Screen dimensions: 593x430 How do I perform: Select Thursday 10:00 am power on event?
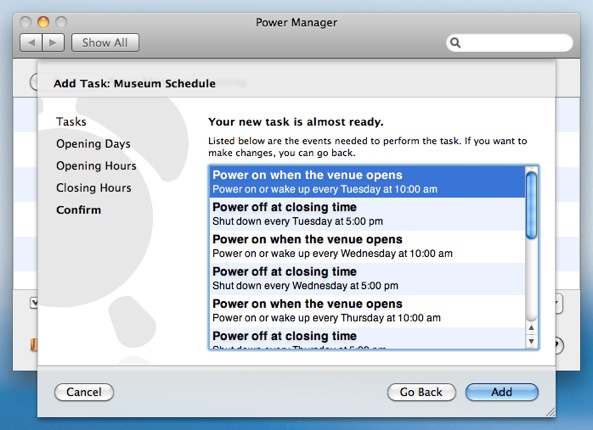click(367, 310)
